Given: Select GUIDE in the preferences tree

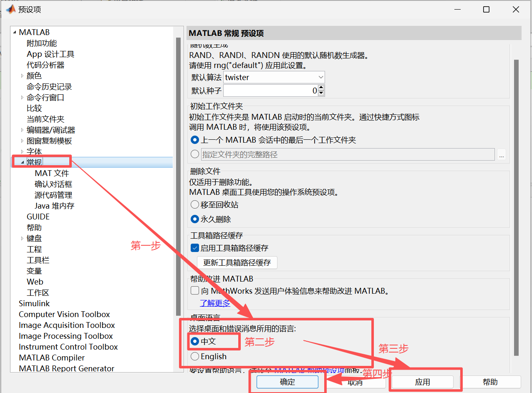Looking at the screenshot, I should pos(38,217).
